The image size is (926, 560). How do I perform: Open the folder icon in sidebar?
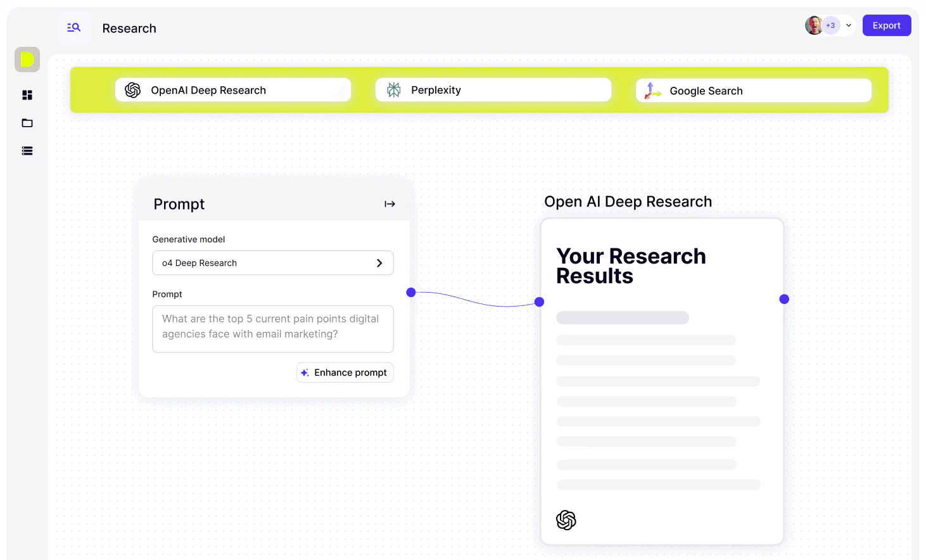(27, 123)
